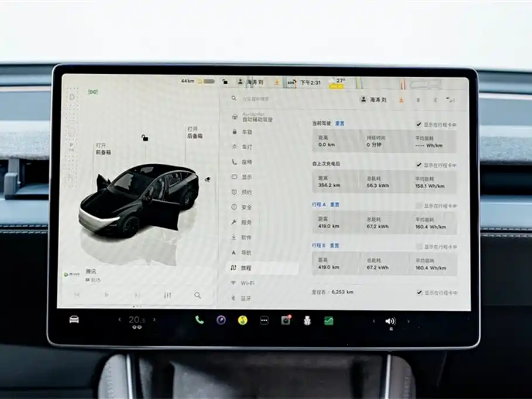Viewport: 532px width, 399px height.
Task: Toggle 显示在行程卡中 for 自上次充电后
Action: pos(417,166)
